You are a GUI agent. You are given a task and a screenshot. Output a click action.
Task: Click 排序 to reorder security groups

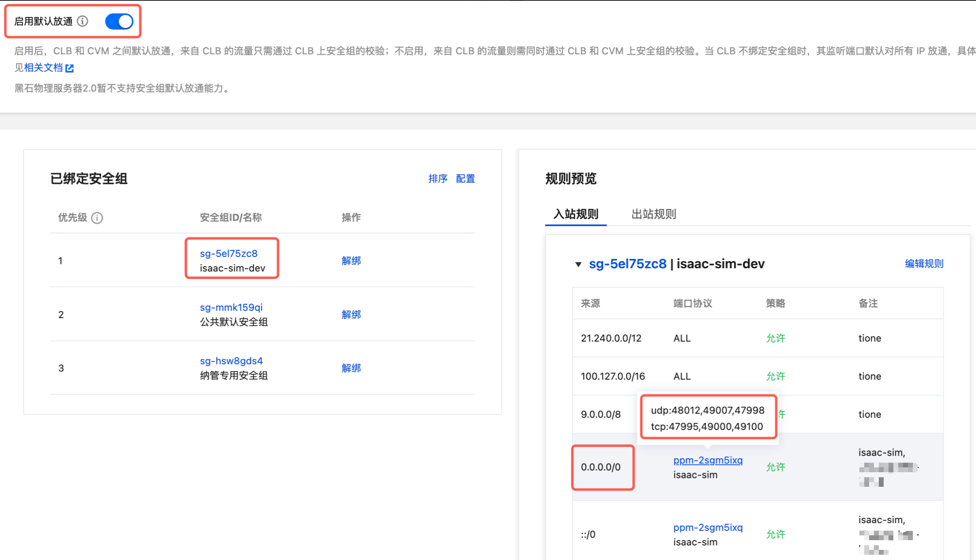(438, 178)
